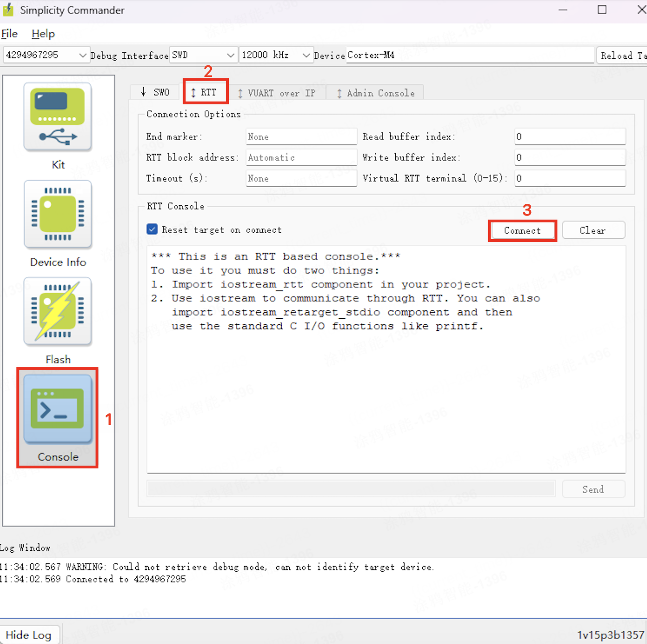Switch to VUART over IP tab
Screen dimensions: 647x644
[277, 93]
